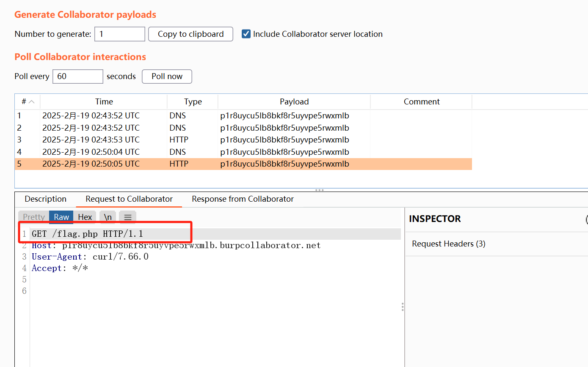588x367 pixels.
Task: Click the User-Agent curl/7.66.0 line
Action: pos(90,257)
